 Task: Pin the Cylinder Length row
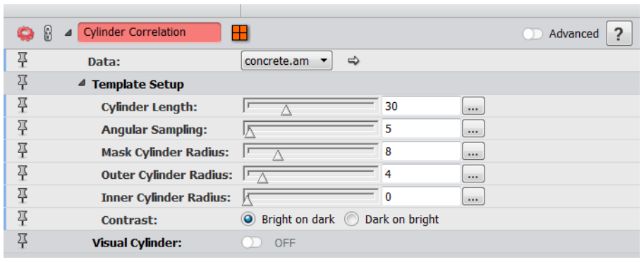(x=23, y=106)
